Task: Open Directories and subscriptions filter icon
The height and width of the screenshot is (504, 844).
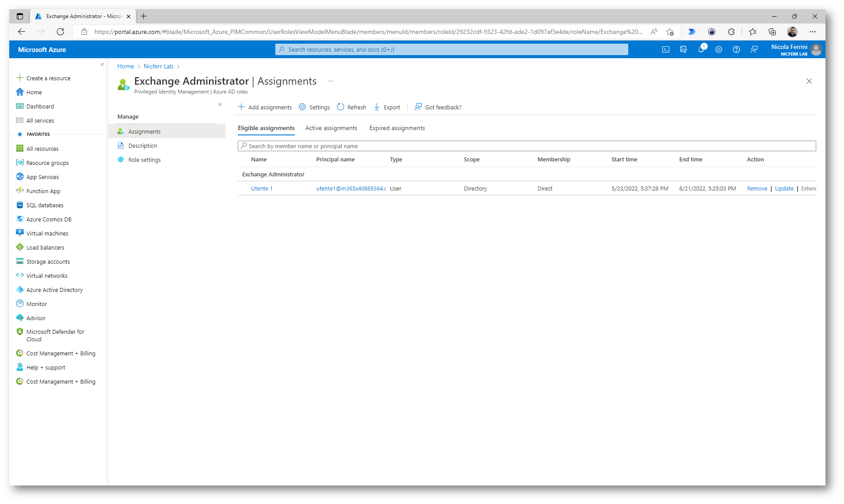Action: 683,49
